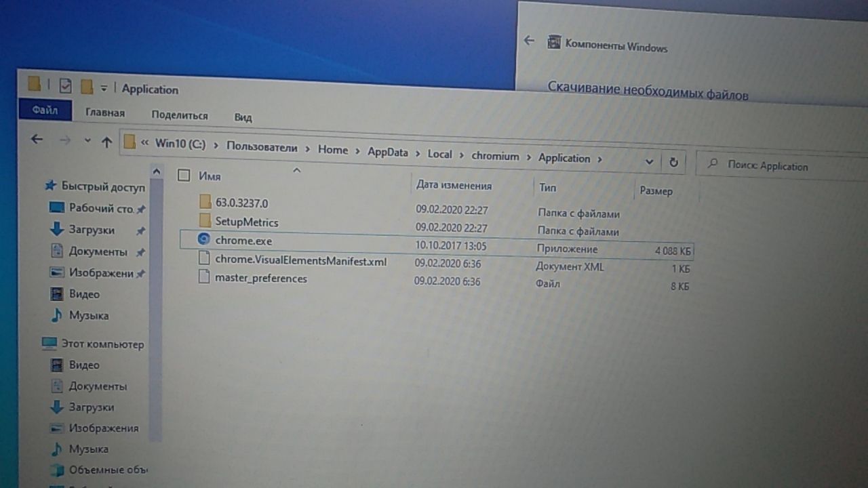This screenshot has height=488, width=868.
Task: Click the chrome.exe application icon
Action: click(x=204, y=239)
